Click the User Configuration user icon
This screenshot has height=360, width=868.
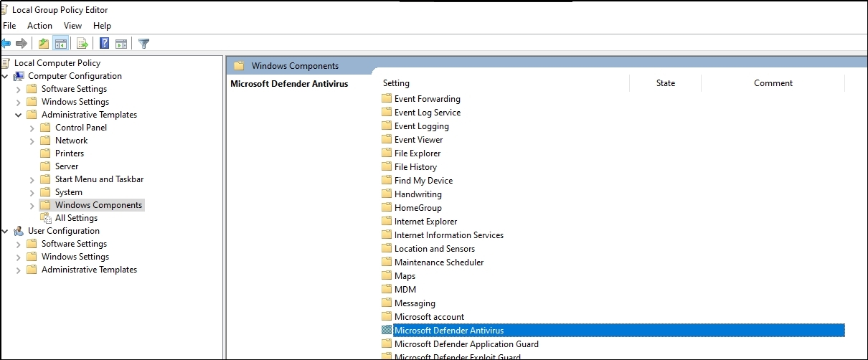pyautogui.click(x=19, y=231)
